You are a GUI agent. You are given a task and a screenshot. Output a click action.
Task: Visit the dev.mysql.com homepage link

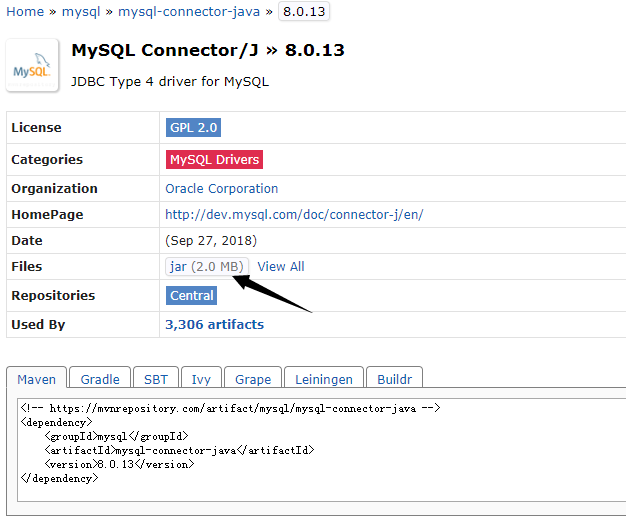pos(294,214)
